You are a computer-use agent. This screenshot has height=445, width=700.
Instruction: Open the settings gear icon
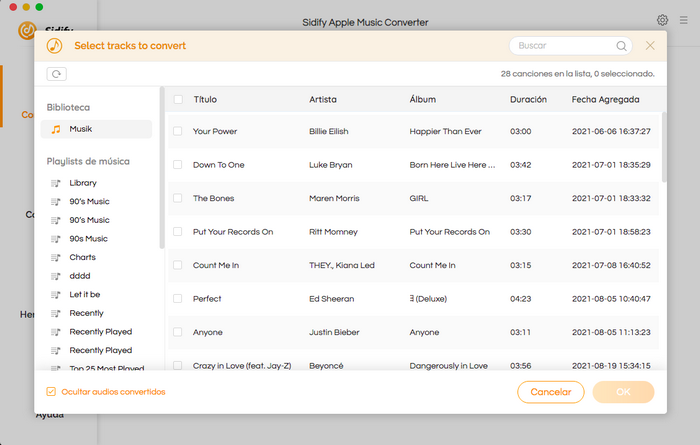(x=662, y=20)
